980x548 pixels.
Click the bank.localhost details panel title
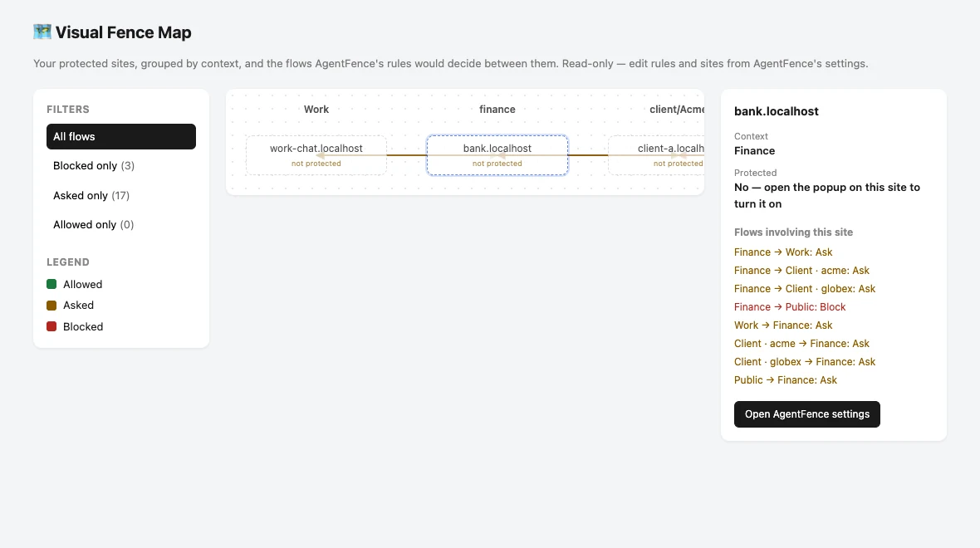click(x=777, y=111)
